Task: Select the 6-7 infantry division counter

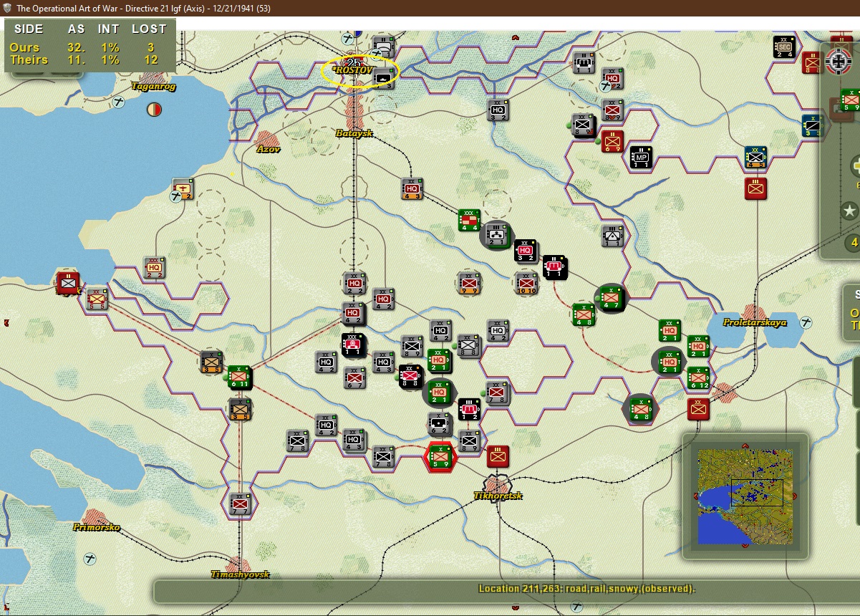Action: pyautogui.click(x=354, y=377)
